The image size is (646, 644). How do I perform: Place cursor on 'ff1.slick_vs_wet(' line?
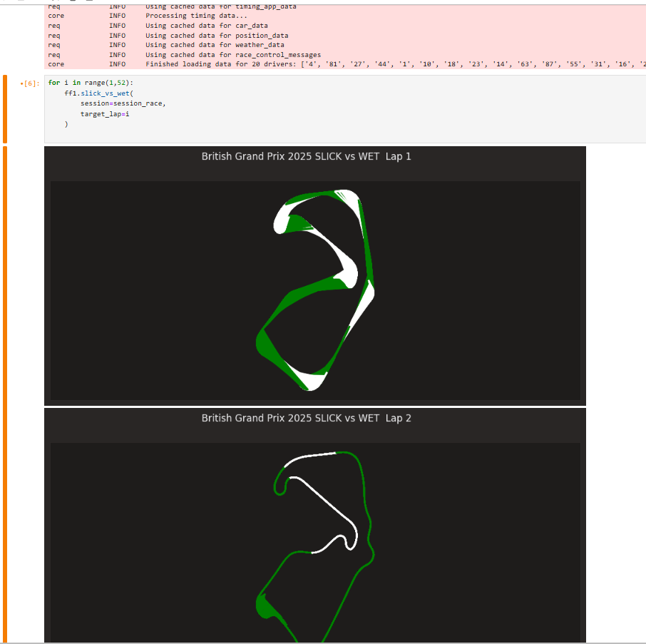click(x=99, y=93)
